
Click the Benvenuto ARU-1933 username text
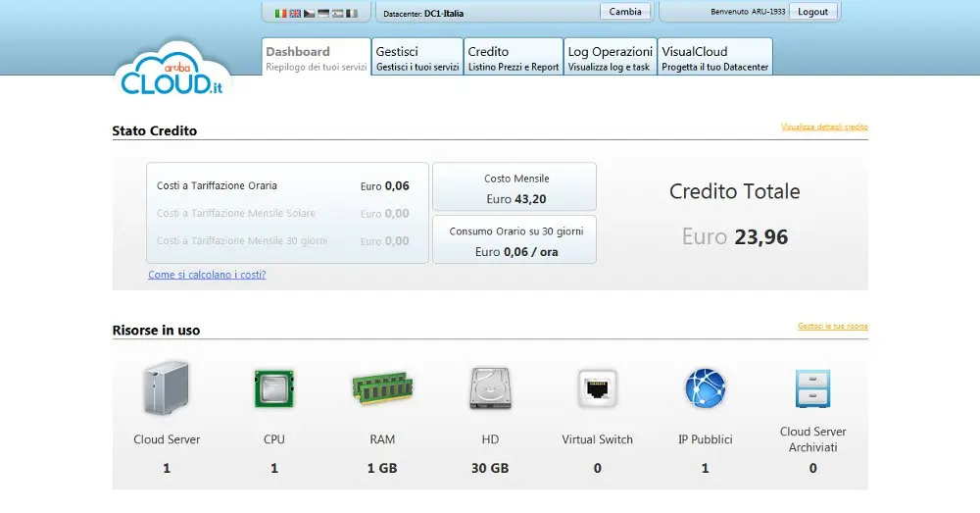pyautogui.click(x=748, y=11)
